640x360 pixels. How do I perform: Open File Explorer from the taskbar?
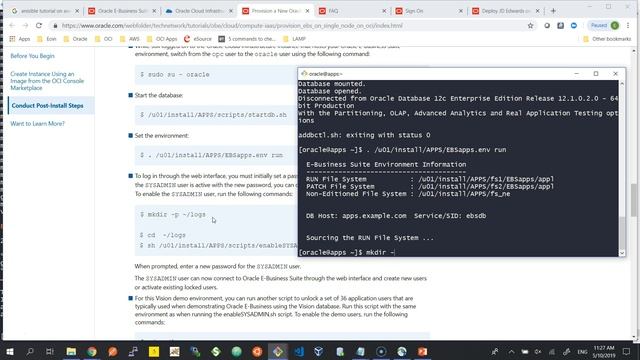click(71, 351)
